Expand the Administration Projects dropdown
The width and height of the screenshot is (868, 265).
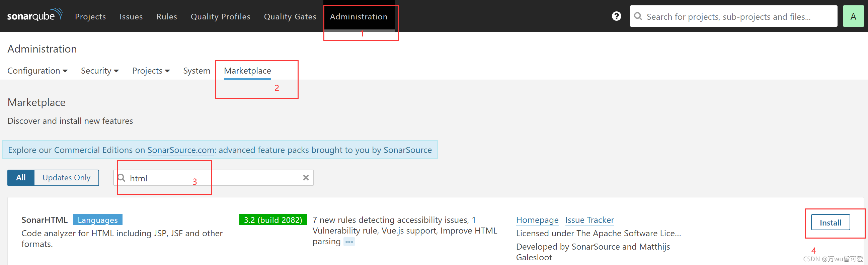pyautogui.click(x=151, y=71)
